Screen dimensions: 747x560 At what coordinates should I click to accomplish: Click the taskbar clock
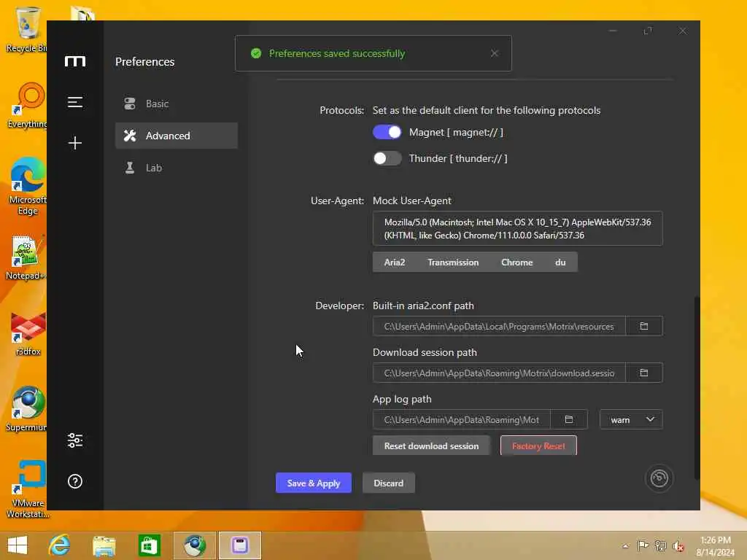[715, 546]
